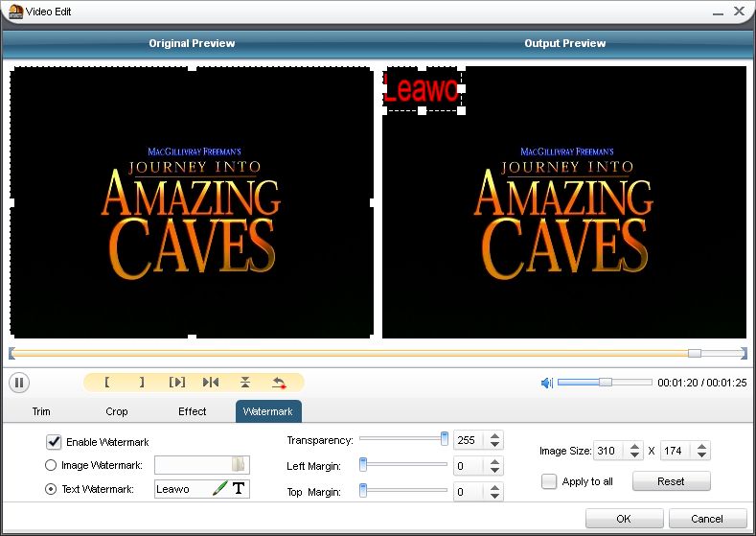Increase Left Margin with up arrow
The image size is (756, 536).
[494, 462]
